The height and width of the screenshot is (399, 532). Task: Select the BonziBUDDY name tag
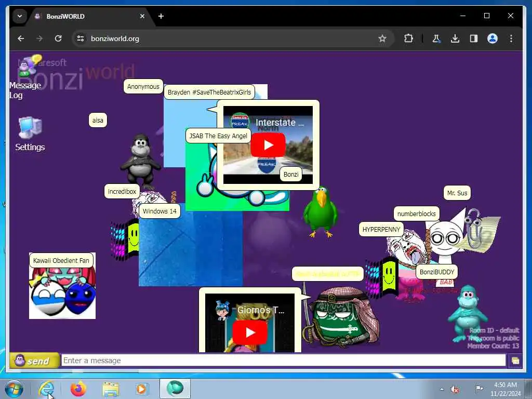coord(436,272)
